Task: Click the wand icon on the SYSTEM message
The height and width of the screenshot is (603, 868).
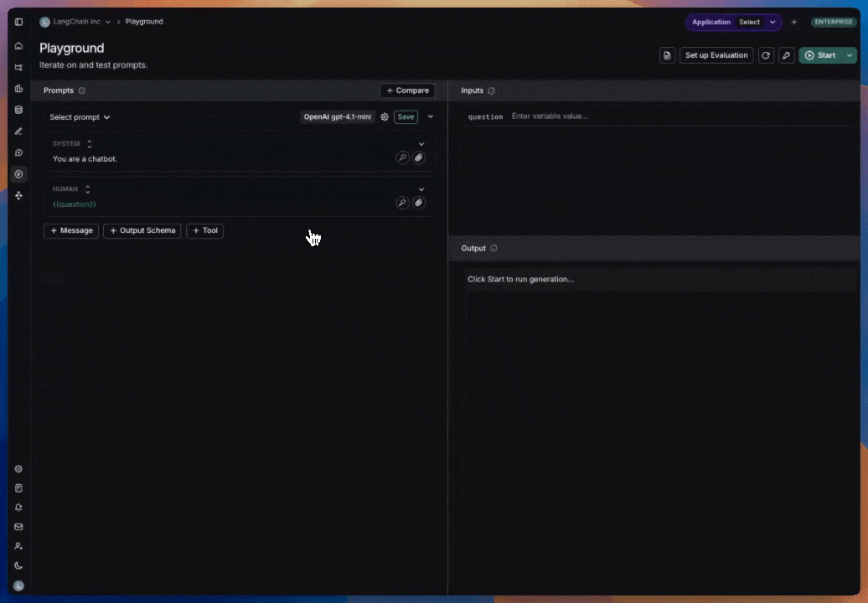Action: 402,157
